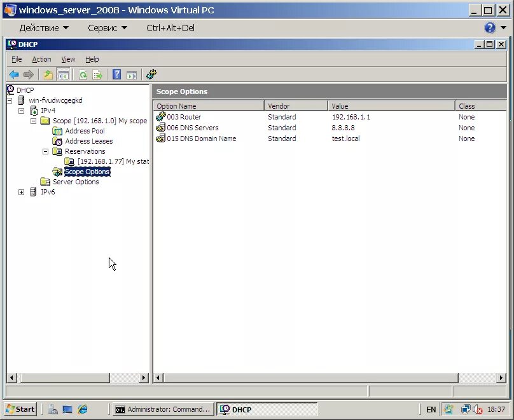Collapse the IPv4 tree node
Screen dimensions: 514x420
pos(21,111)
